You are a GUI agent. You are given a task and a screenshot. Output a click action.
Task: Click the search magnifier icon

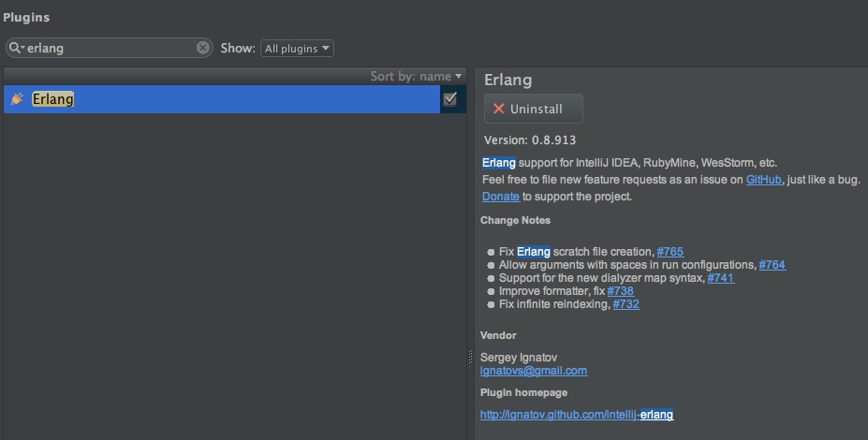click(x=16, y=48)
